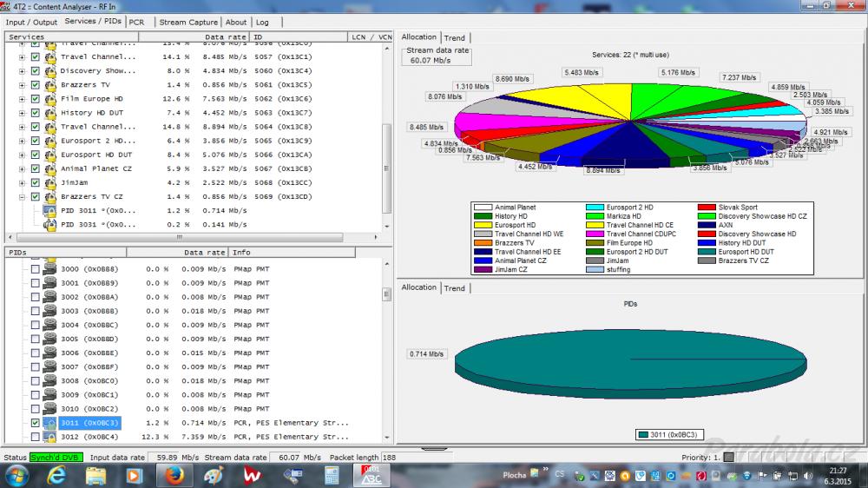
Task: Expand the Film Europe HD tree node
Action: tap(23, 99)
